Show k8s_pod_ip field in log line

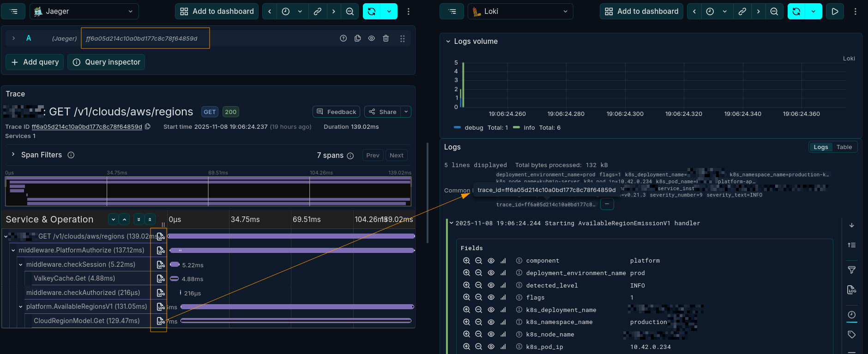click(x=491, y=347)
